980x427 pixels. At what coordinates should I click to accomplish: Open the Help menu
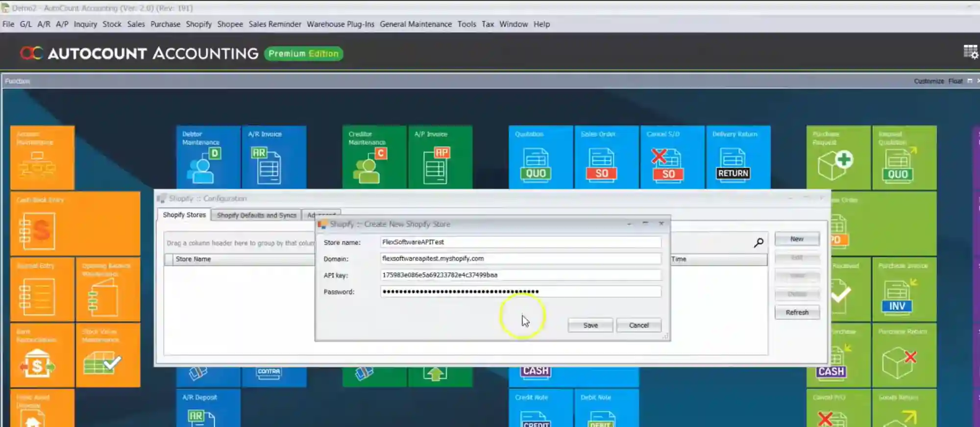(x=541, y=24)
